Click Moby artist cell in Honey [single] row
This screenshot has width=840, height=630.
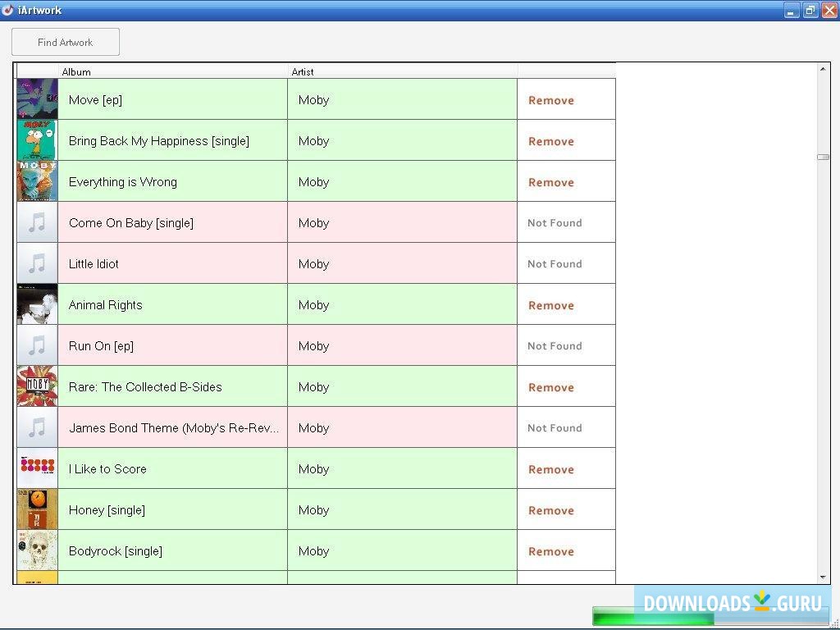pyautogui.click(x=402, y=509)
